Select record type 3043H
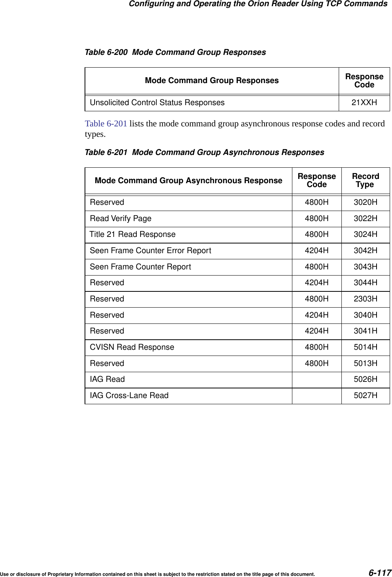This screenshot has width=392, height=577. coord(366,267)
